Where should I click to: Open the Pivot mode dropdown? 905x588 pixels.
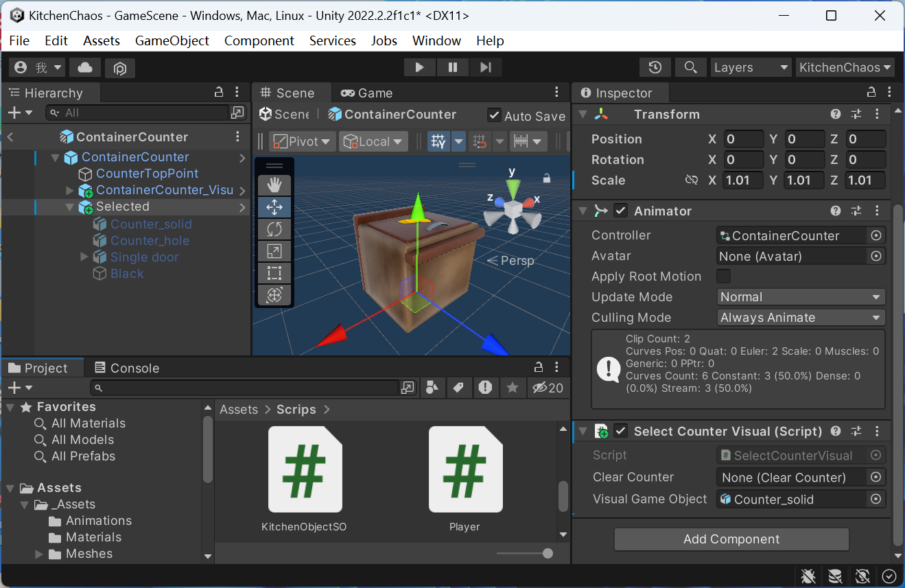[x=303, y=142]
